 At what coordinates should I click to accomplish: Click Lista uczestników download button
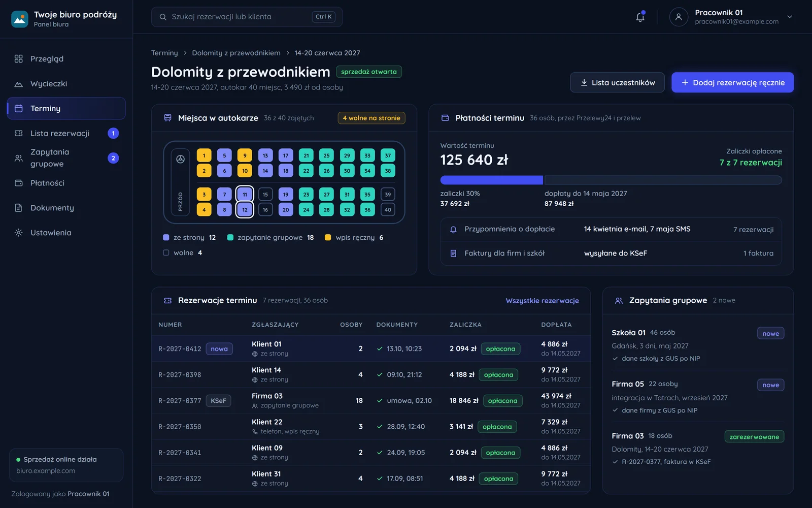pos(617,82)
